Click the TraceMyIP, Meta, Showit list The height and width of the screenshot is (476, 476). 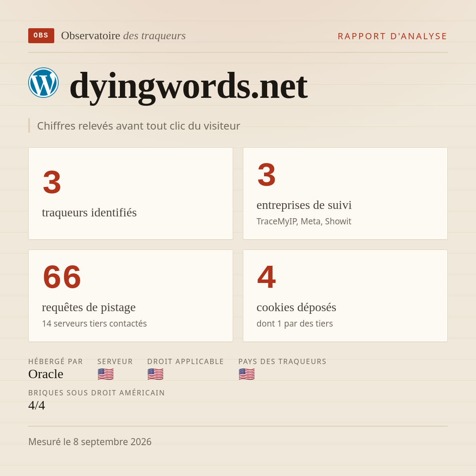(x=304, y=221)
